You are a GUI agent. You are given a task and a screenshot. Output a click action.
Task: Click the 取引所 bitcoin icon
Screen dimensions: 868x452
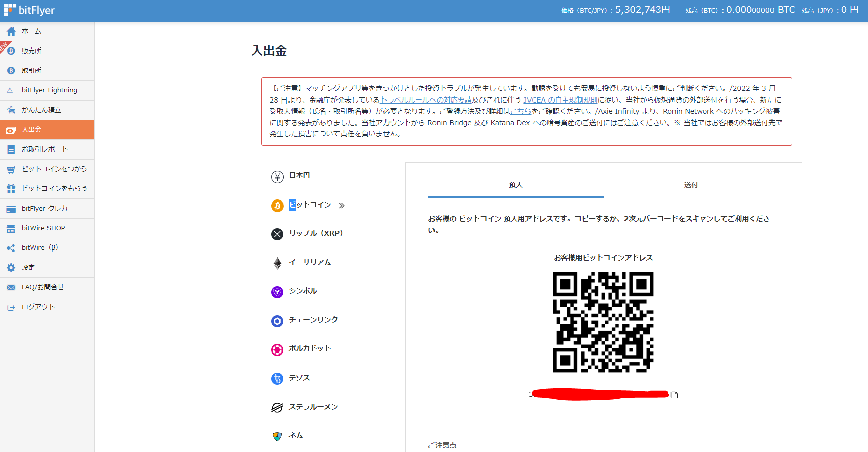[x=11, y=71]
